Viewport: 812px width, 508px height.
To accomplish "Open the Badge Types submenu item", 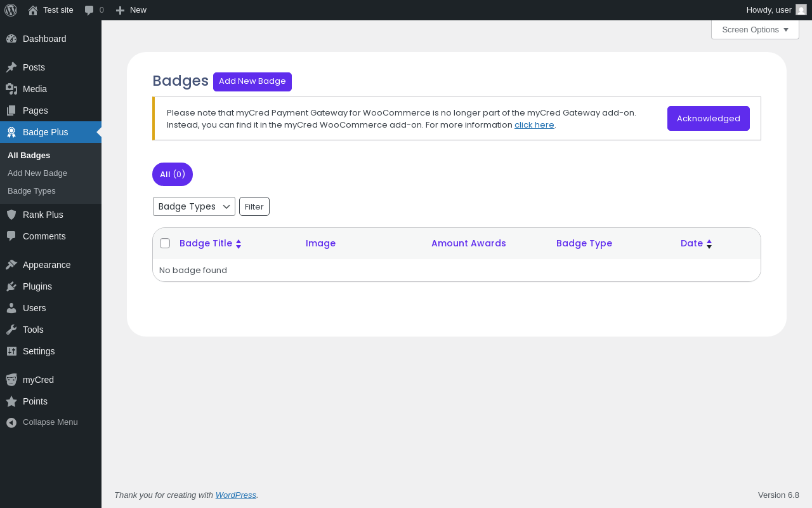I will point(32,190).
